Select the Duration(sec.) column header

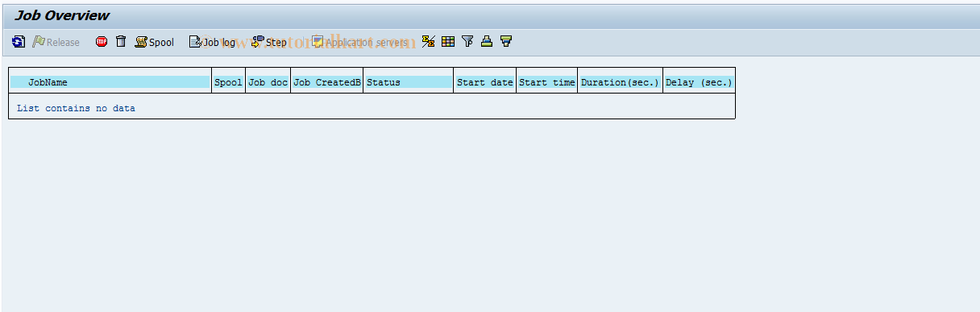click(621, 82)
